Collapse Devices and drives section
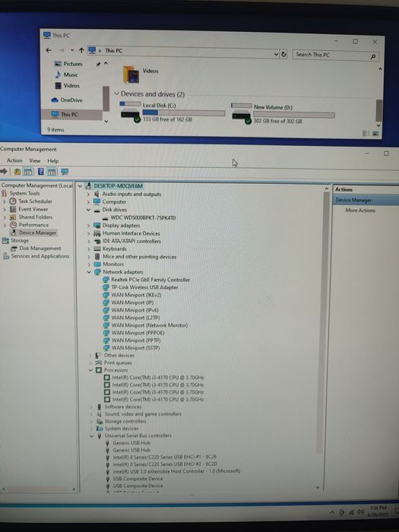The width and height of the screenshot is (399, 532). [117, 93]
